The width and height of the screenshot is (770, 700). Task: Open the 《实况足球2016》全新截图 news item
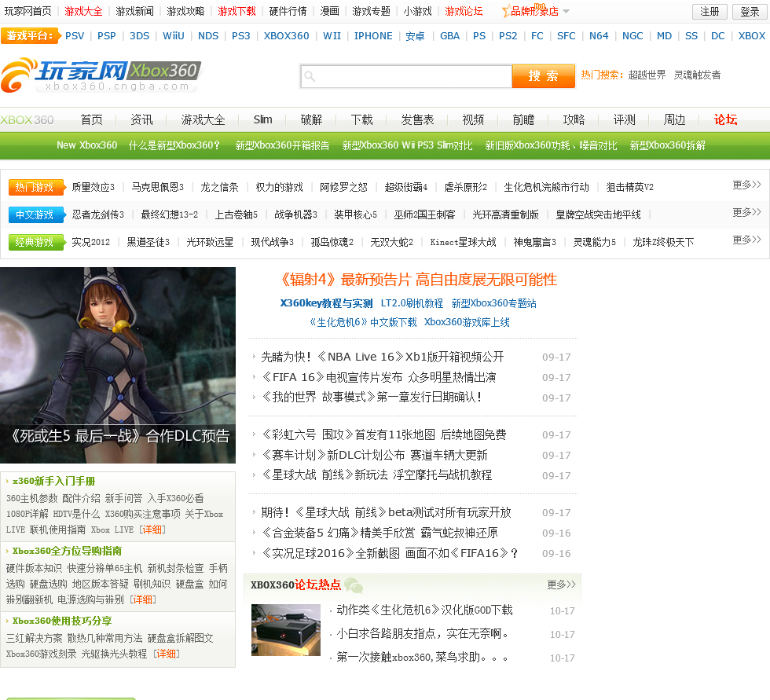(x=390, y=554)
